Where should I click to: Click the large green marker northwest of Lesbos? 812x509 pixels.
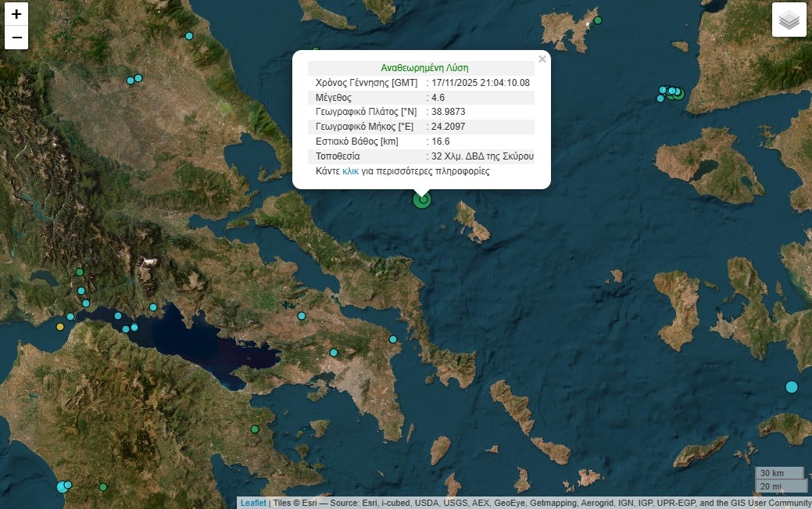pyautogui.click(x=678, y=94)
